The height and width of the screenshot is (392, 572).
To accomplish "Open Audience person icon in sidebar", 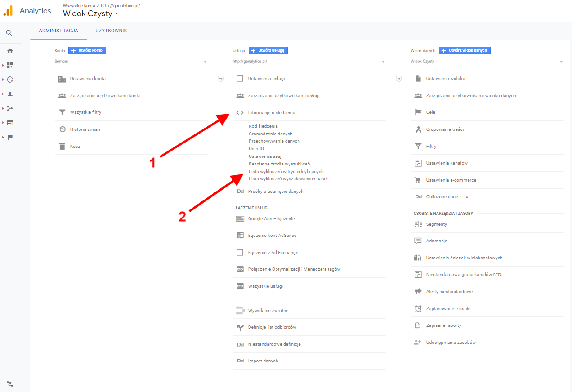I will coord(10,94).
